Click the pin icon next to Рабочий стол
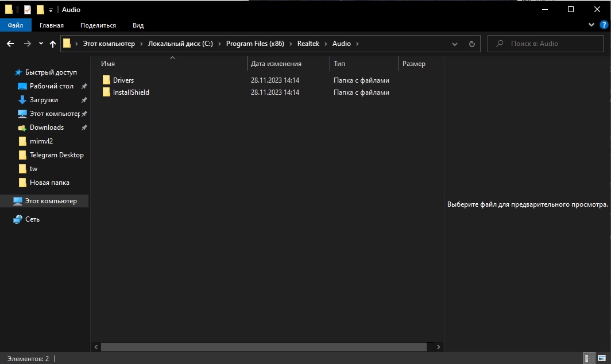This screenshot has height=364, width=611. tap(84, 86)
